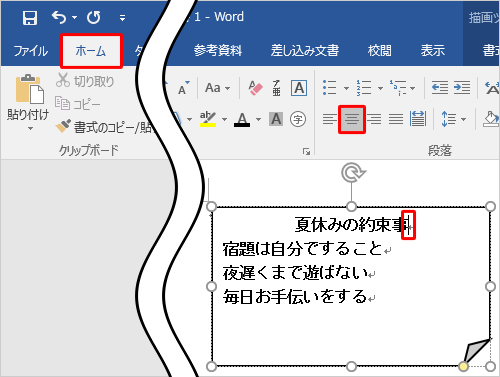
Task: Click the phonetic guide (ruby) icon
Action: [276, 88]
